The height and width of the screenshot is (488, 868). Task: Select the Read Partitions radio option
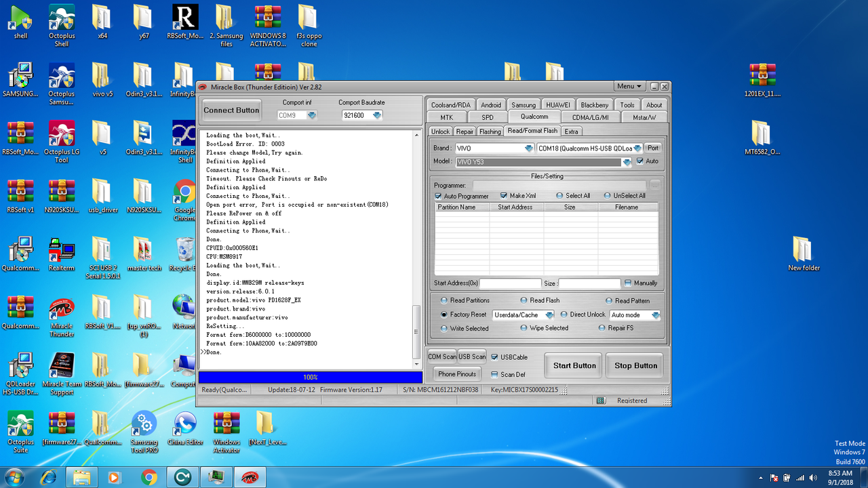tap(444, 300)
